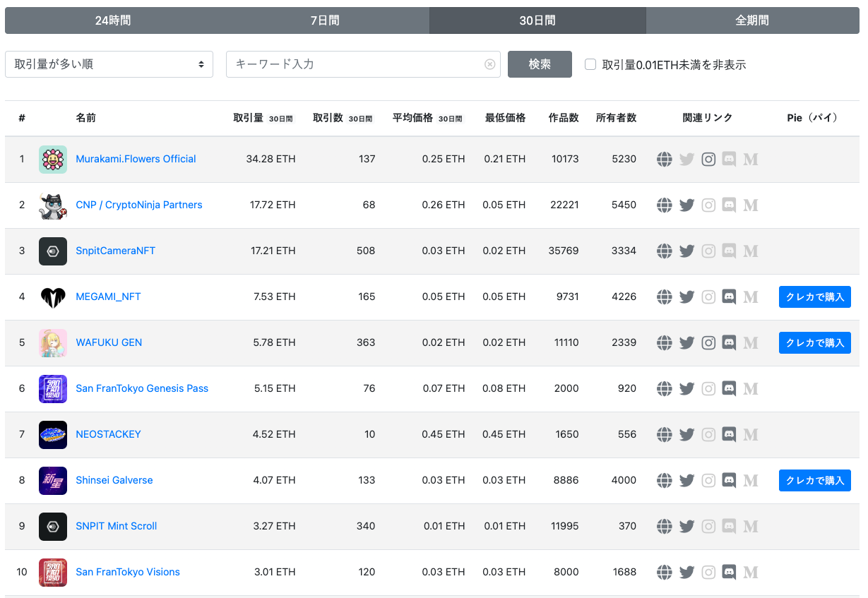Click the 所有者数 column header
Image resolution: width=868 pixels, height=598 pixels.
pos(617,118)
